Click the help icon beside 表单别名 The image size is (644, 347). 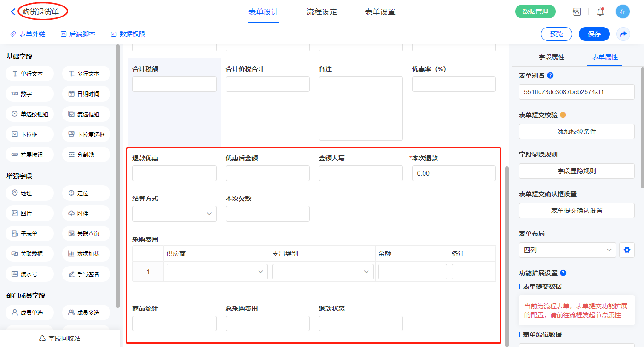tap(550, 75)
